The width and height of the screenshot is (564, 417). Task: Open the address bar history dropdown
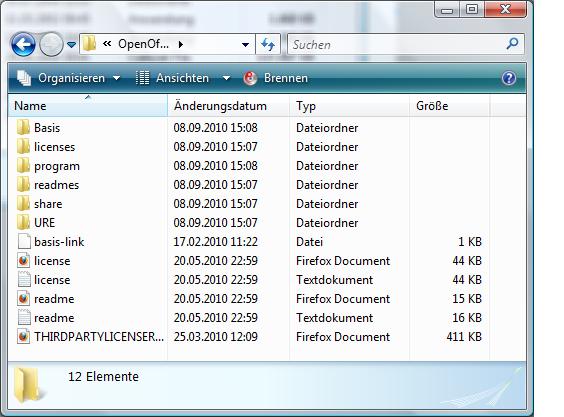coord(245,45)
